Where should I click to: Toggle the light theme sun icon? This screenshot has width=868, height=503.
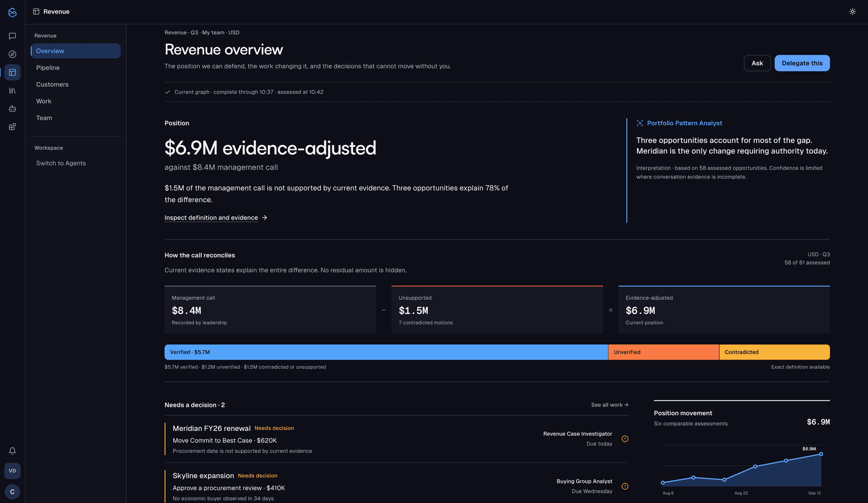(852, 12)
